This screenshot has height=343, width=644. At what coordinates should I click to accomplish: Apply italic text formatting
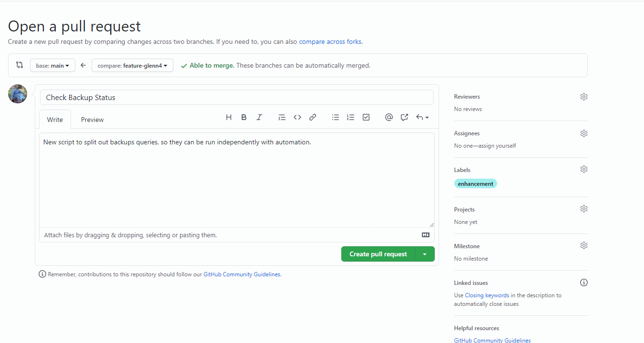(x=259, y=117)
